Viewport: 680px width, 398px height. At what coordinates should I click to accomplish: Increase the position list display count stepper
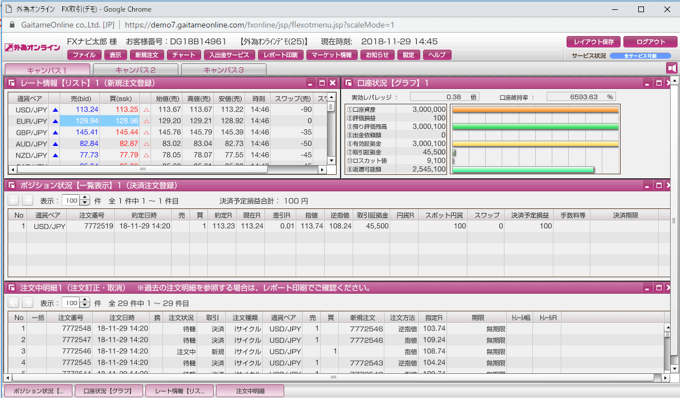click(x=85, y=198)
